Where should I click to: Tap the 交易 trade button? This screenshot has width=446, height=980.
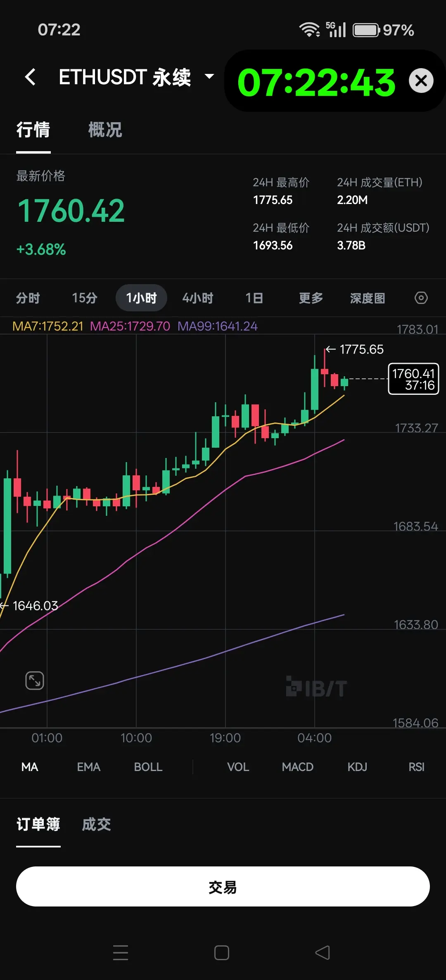click(x=223, y=887)
